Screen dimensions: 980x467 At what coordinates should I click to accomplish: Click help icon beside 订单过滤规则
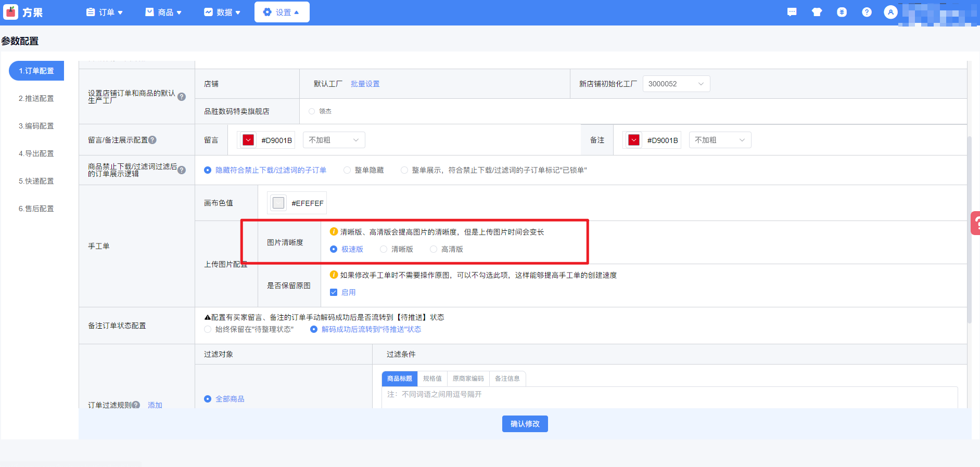pos(136,405)
